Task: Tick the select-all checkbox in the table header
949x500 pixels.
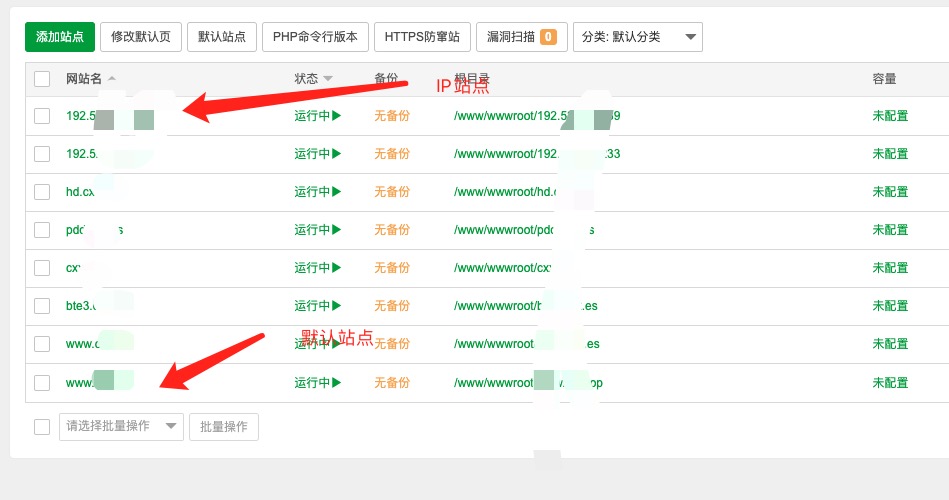Action: click(x=42, y=79)
